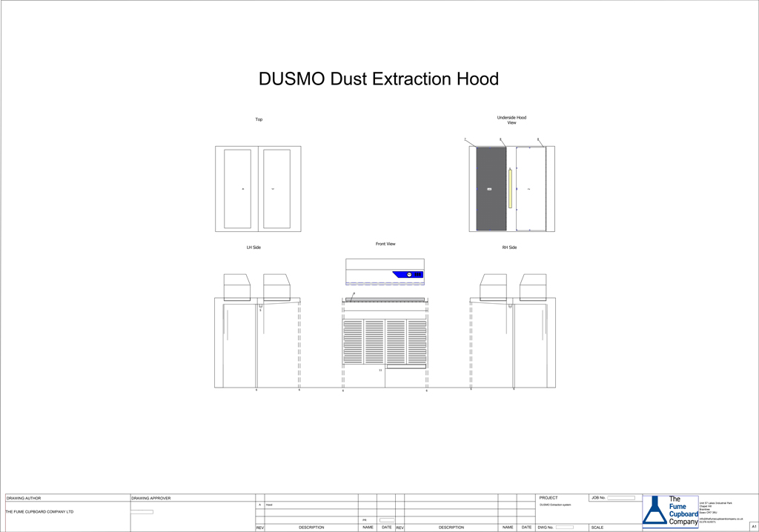The height and width of the screenshot is (532, 759).
Task: Click "THE FUME CUPBOARD COMPANY LTD" author text
Action: [x=39, y=512]
